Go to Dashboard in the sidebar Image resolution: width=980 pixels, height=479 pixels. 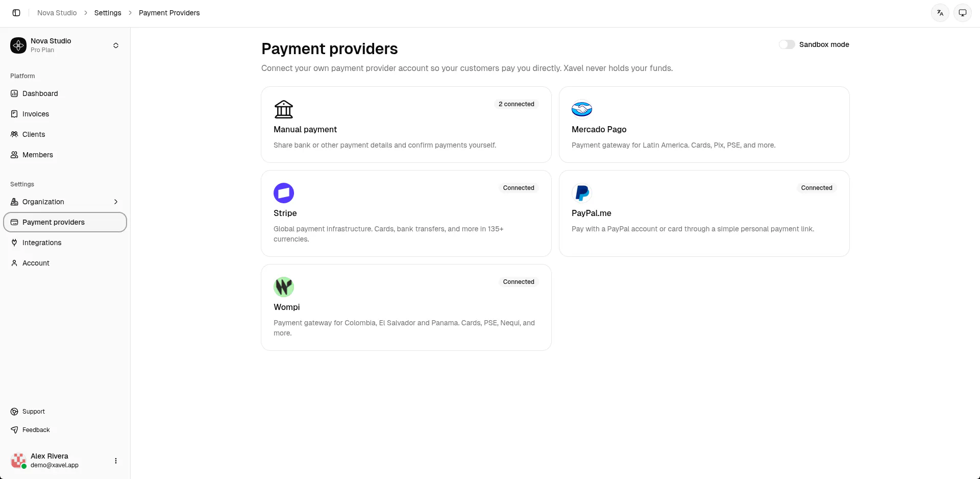click(x=65, y=93)
